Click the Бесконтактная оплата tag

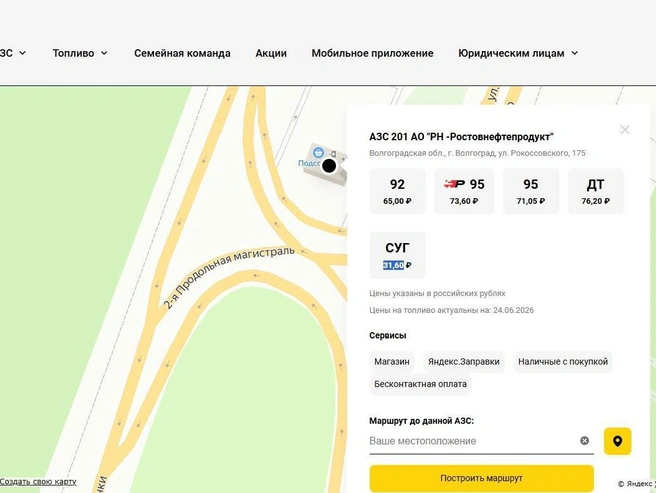click(420, 384)
